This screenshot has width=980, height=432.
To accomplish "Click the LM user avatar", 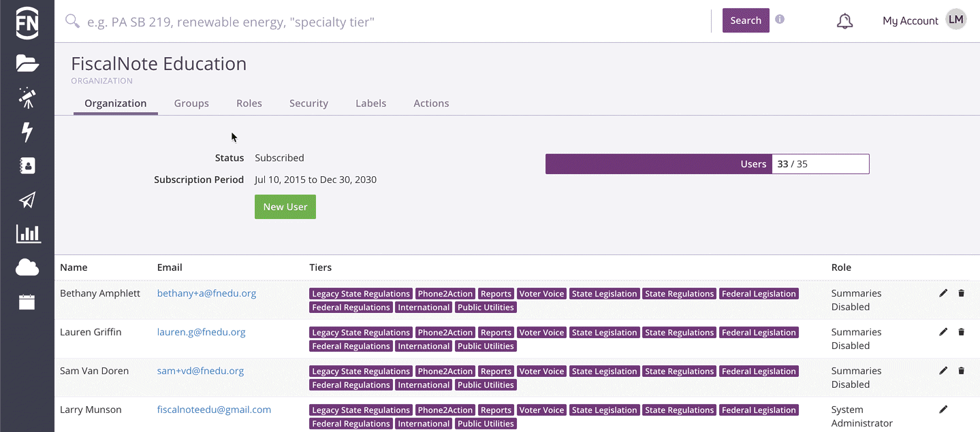I will (x=956, y=20).
